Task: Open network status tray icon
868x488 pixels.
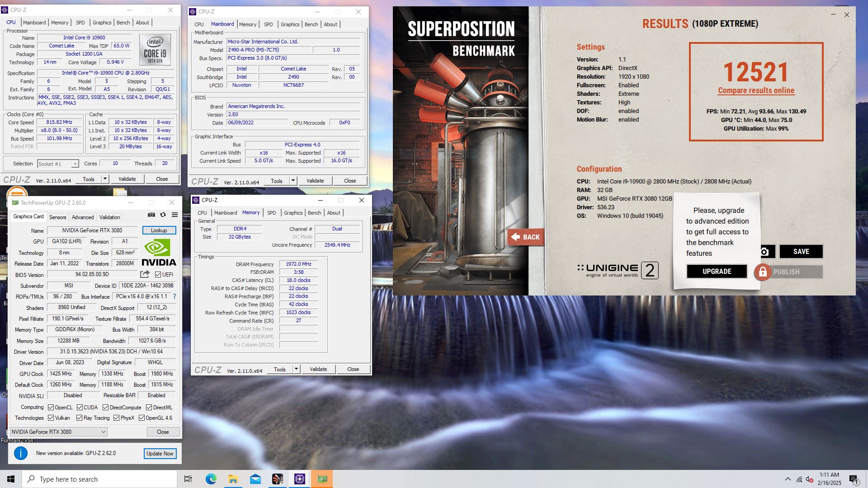Action: (799, 479)
